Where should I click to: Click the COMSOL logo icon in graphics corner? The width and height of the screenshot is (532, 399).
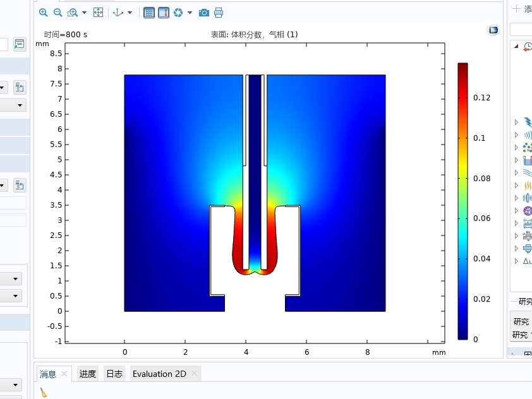coord(493,30)
